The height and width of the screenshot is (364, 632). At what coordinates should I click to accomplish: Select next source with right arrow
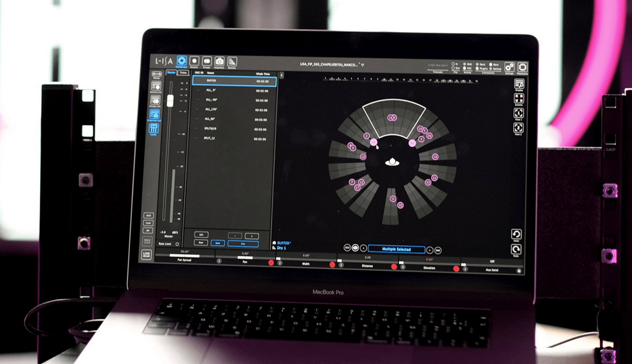429,250
